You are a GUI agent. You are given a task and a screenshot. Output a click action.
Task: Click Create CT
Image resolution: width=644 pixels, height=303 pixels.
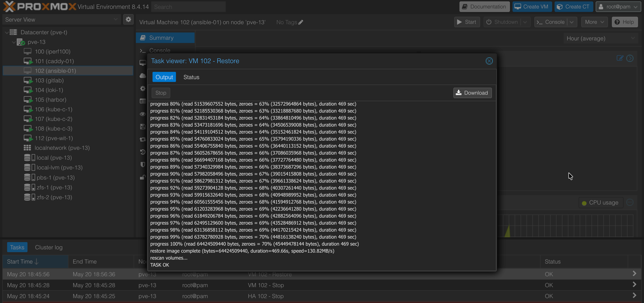pos(573,7)
